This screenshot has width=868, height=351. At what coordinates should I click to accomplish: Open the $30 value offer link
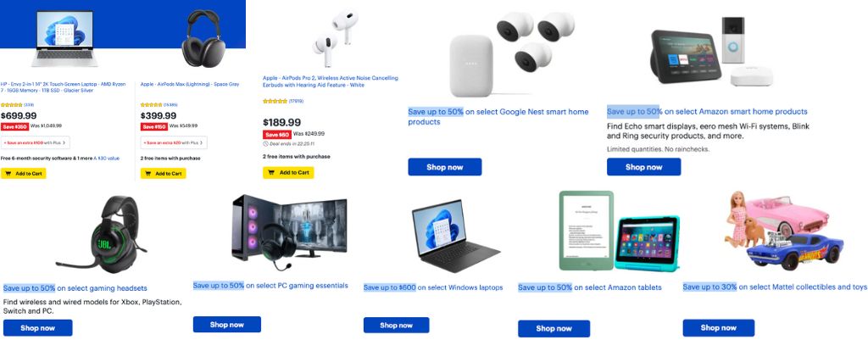point(106,159)
